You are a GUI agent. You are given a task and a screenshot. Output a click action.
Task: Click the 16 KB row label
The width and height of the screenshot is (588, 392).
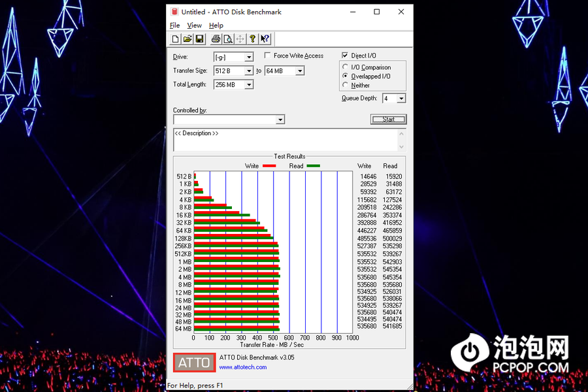pyautogui.click(x=184, y=216)
